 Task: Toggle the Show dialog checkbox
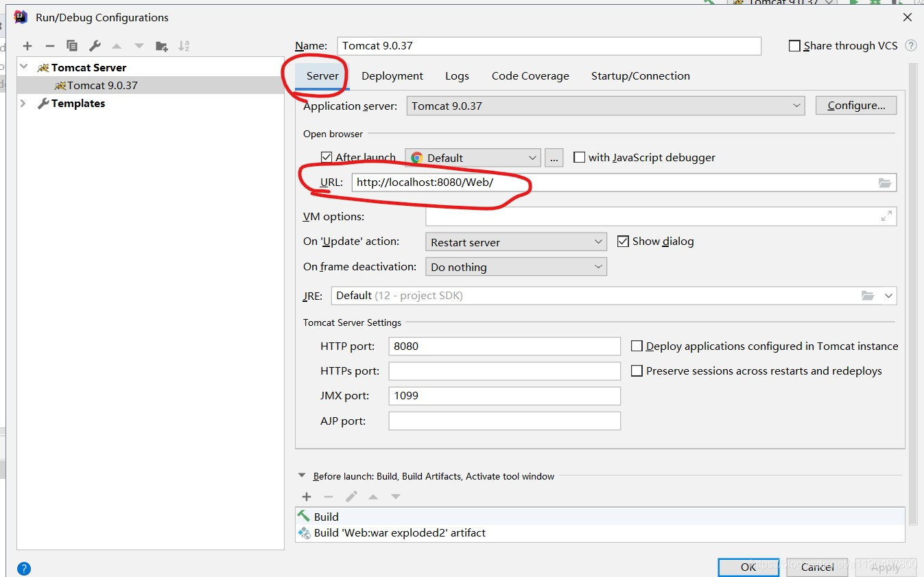623,241
